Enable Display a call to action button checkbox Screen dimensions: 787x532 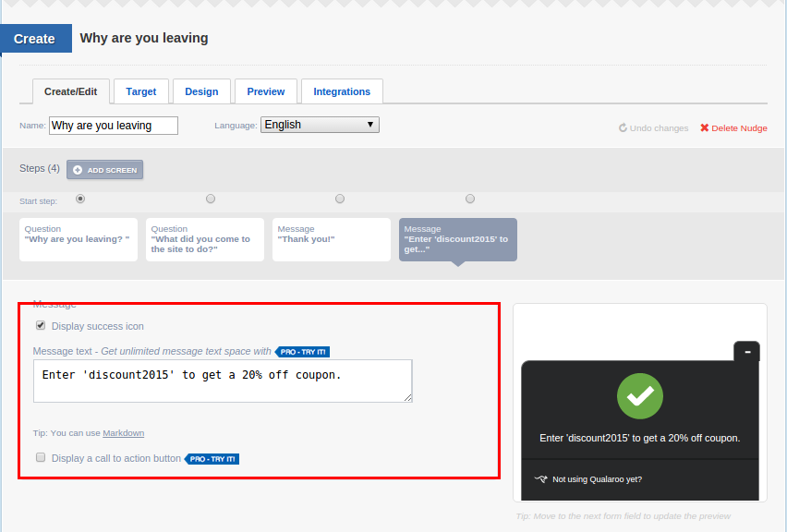click(x=41, y=457)
